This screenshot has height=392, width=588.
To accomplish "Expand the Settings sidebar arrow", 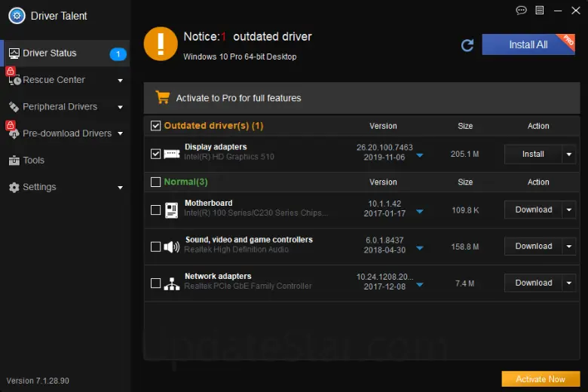I will pos(120,188).
